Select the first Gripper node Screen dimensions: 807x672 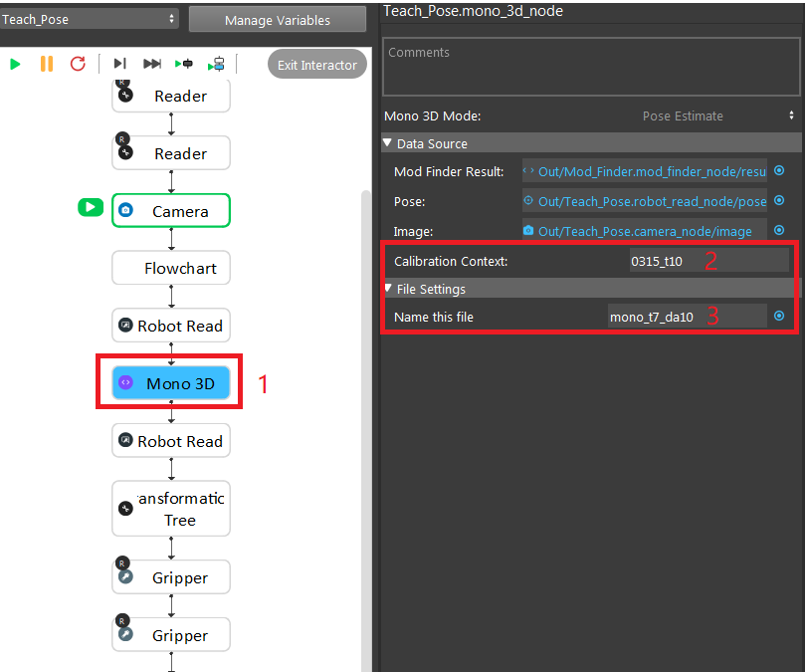171,577
